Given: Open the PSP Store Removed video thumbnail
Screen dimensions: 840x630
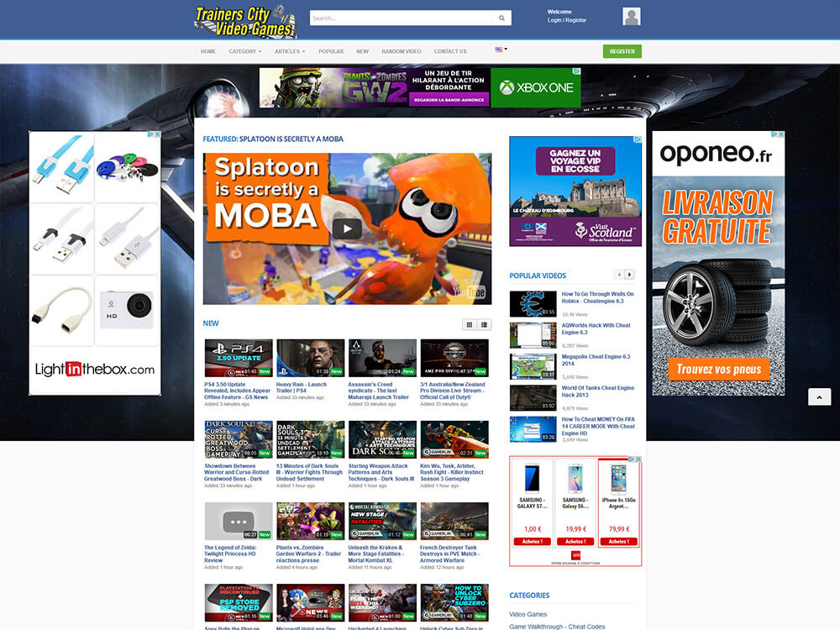Looking at the screenshot, I should tap(239, 602).
